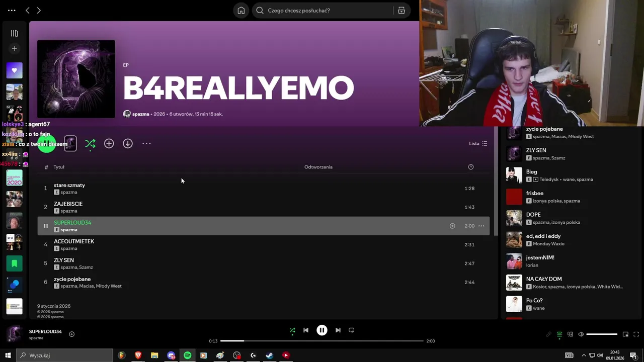Open the 2020 playlist in sidebar
Screen dimensions: 644x362
click(14, 177)
